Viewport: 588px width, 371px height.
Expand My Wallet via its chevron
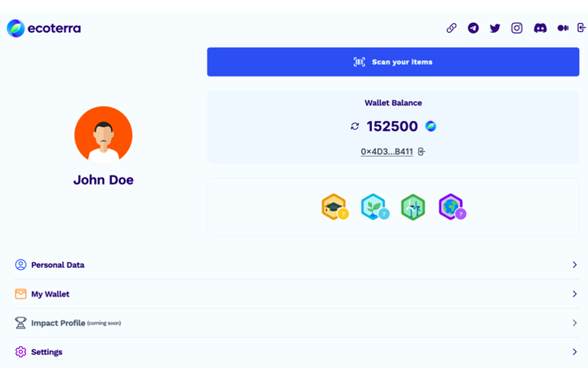pyautogui.click(x=574, y=294)
